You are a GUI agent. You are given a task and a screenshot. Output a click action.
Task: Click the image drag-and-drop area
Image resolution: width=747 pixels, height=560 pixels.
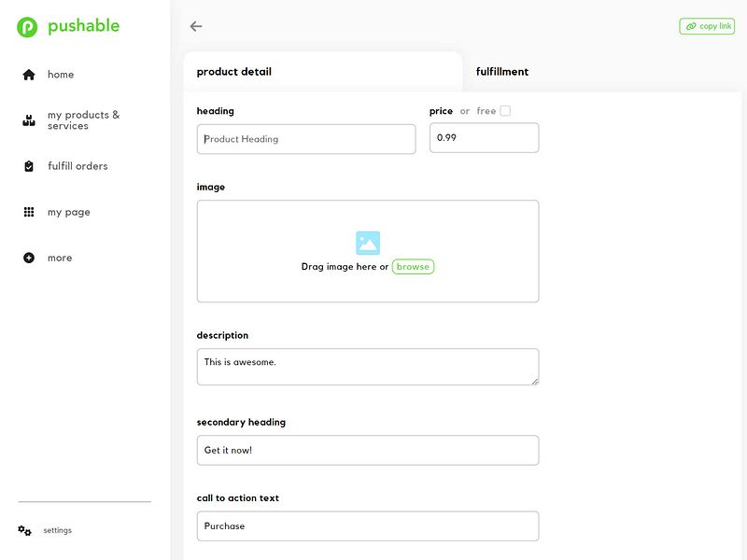pos(367,250)
